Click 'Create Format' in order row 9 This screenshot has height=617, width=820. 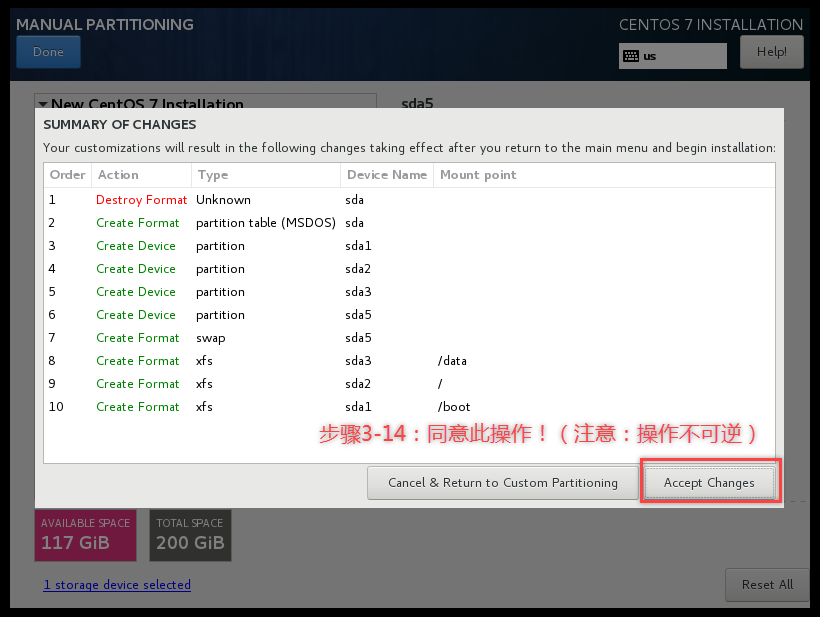click(138, 384)
